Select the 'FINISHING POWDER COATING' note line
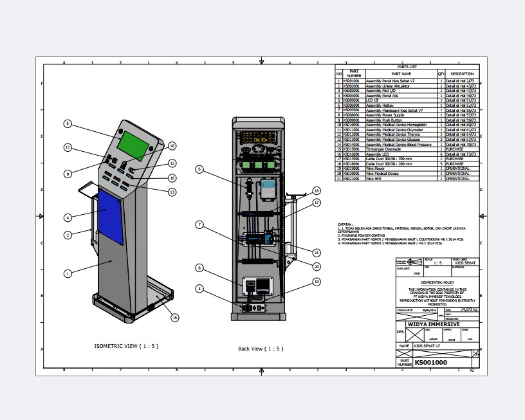The height and width of the screenshot is (420, 525). 363,235
